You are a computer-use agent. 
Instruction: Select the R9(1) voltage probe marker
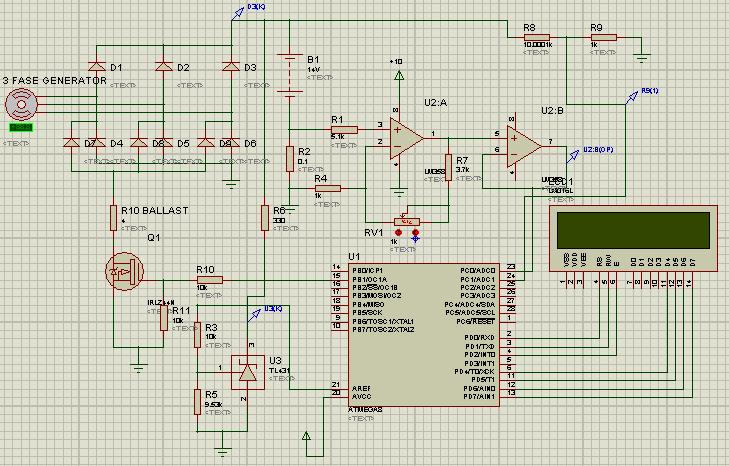click(632, 98)
